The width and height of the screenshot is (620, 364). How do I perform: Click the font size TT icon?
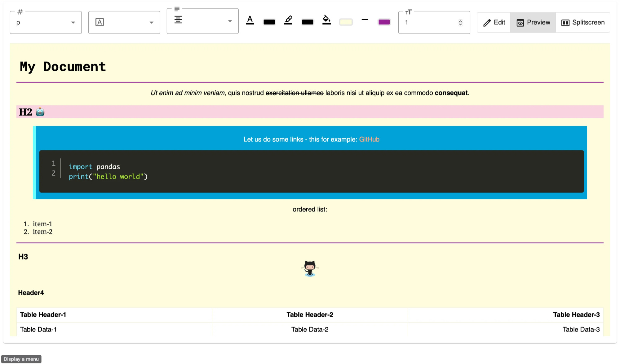click(408, 12)
